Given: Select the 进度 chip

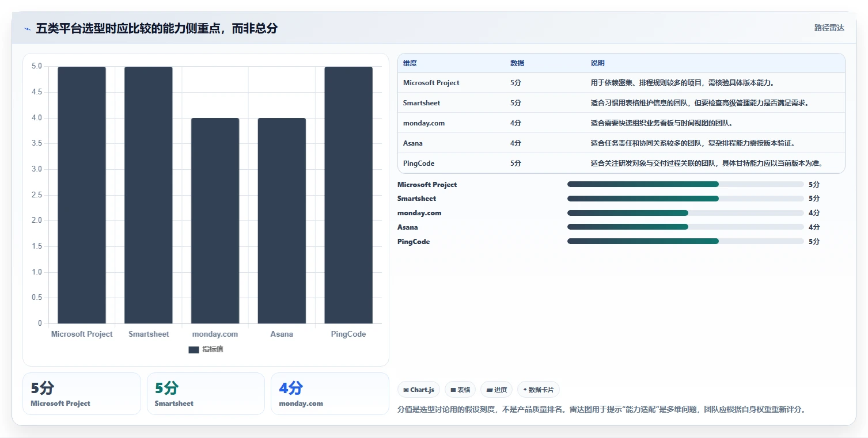Looking at the screenshot, I should pos(496,390).
